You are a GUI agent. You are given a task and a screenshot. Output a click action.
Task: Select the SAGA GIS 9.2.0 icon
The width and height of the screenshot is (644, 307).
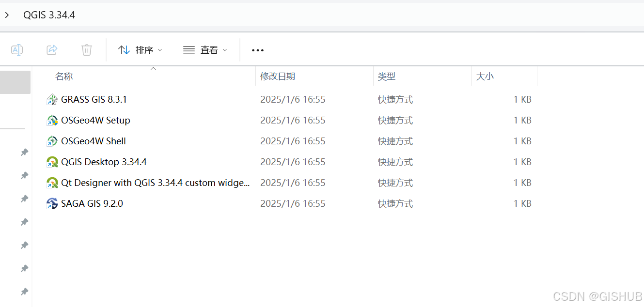click(52, 204)
